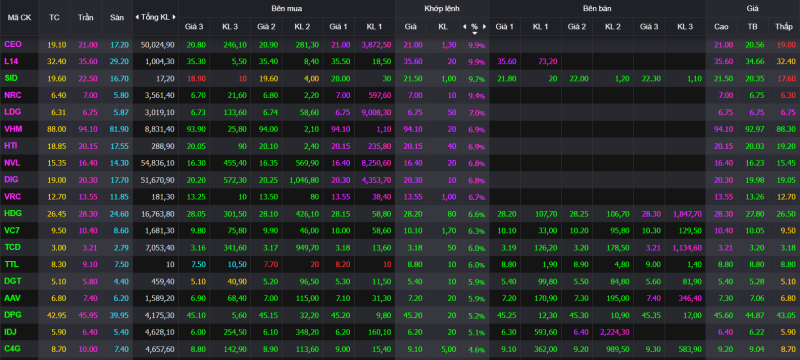
Task: Click the TC column header
Action: point(54,17)
